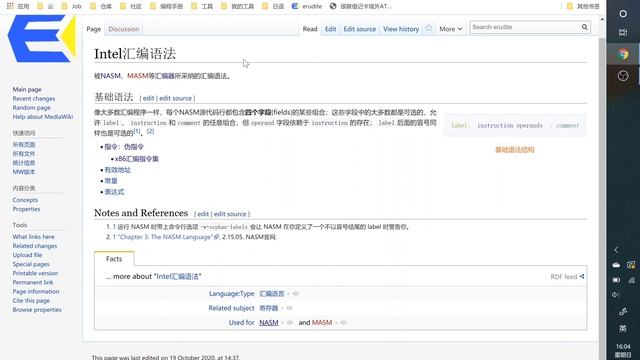
Task: Open the 有效地址 link
Action: pyautogui.click(x=118, y=170)
